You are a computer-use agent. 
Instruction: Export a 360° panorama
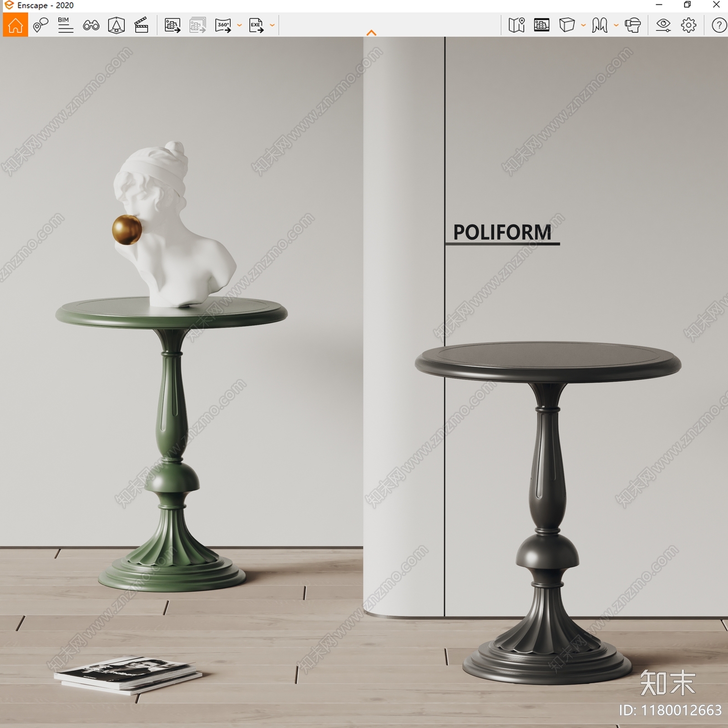pos(223,25)
